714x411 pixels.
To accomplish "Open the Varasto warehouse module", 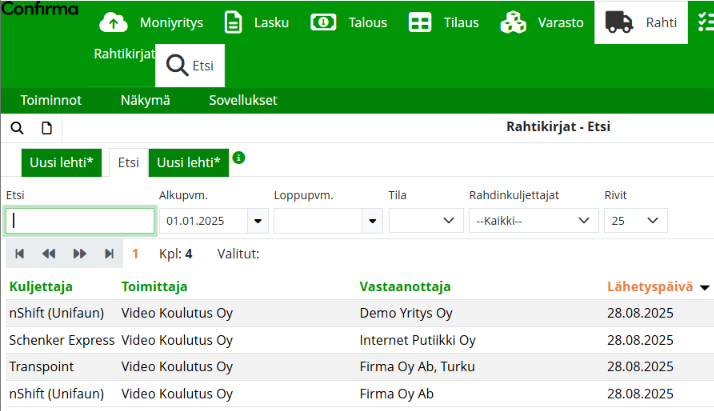I will pyautogui.click(x=542, y=22).
